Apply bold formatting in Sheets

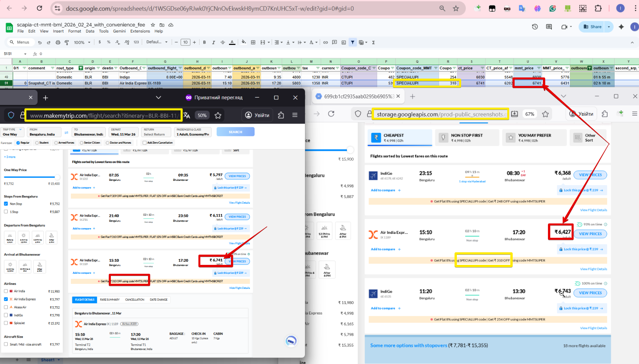tap(204, 43)
